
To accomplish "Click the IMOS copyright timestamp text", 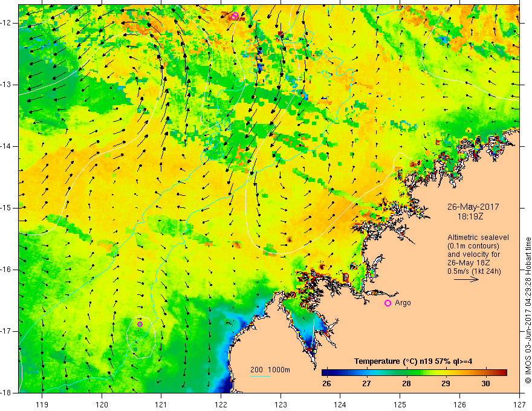I will pos(528,311).
